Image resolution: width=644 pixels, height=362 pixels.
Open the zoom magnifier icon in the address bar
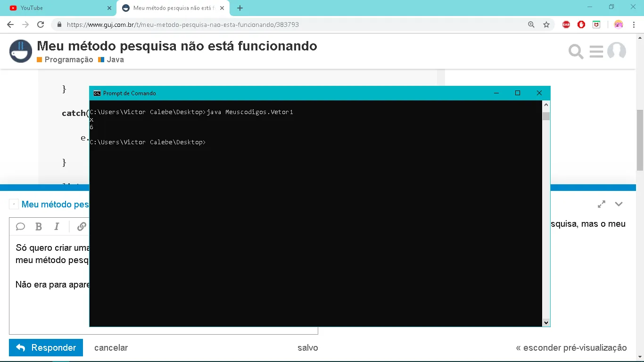pyautogui.click(x=531, y=25)
